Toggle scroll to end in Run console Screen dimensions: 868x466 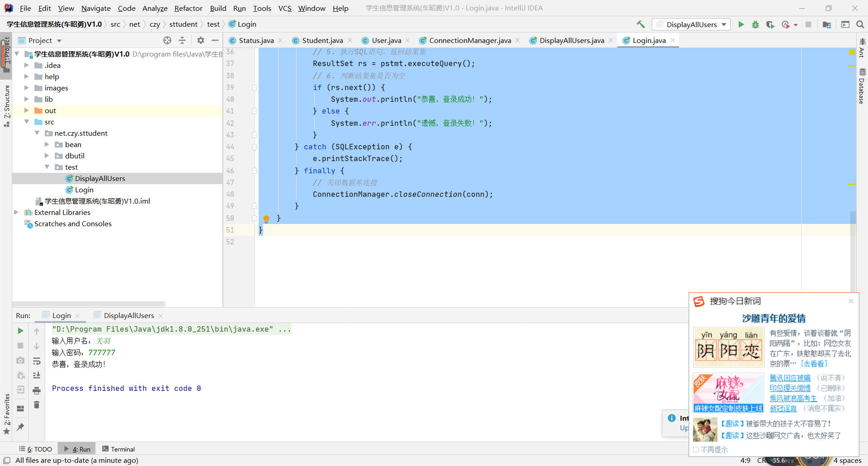(x=37, y=376)
